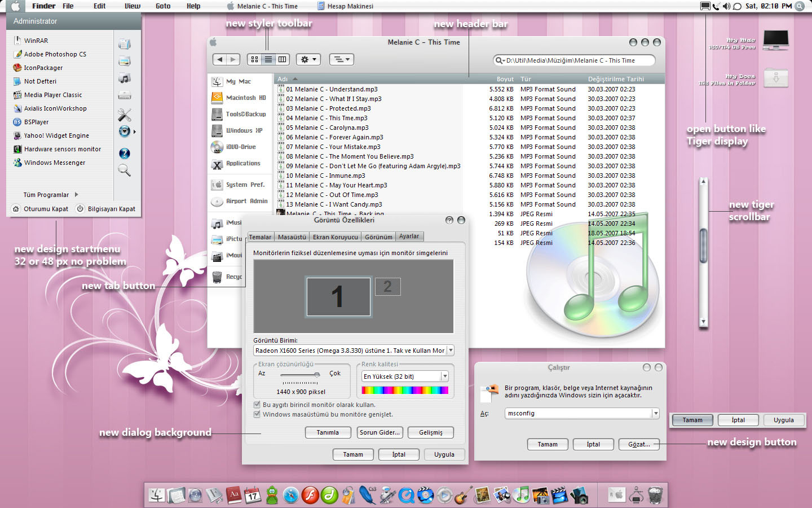Viewport: 812px width, 508px height.
Task: Toggle 'Bu aygıtı birincil monitör olarak kullan' checkbox
Action: click(257, 405)
